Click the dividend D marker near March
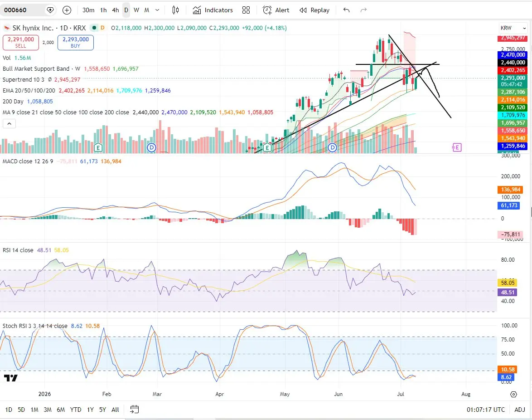Viewport: 532px width, 420px height. click(x=151, y=147)
